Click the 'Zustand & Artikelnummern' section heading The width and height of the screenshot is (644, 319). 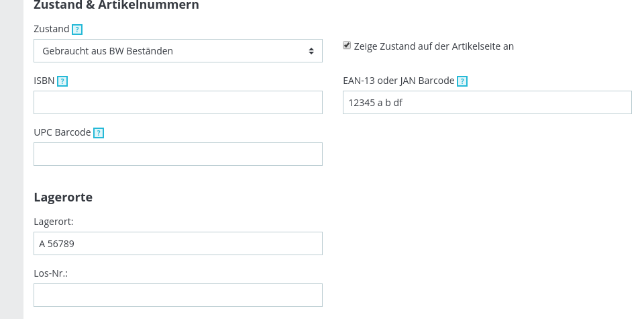click(x=116, y=5)
